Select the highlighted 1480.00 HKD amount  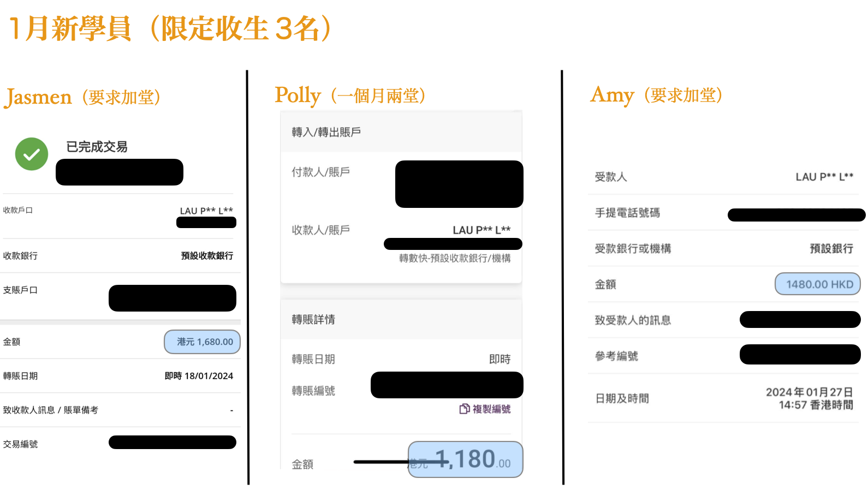817,284
